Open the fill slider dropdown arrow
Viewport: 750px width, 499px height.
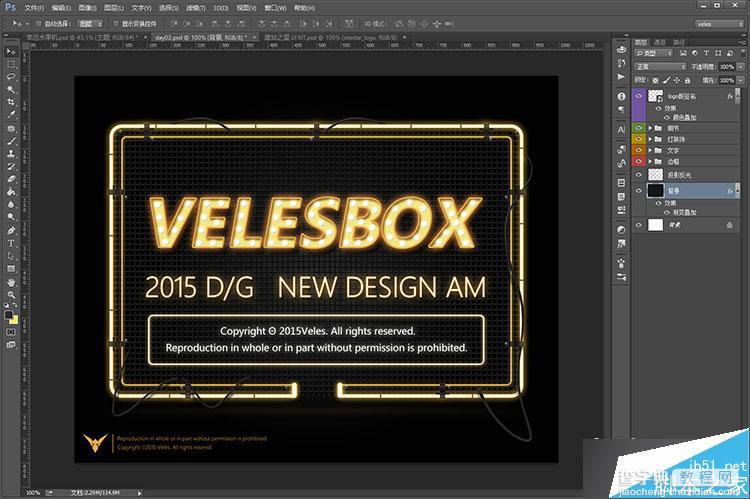[740, 80]
